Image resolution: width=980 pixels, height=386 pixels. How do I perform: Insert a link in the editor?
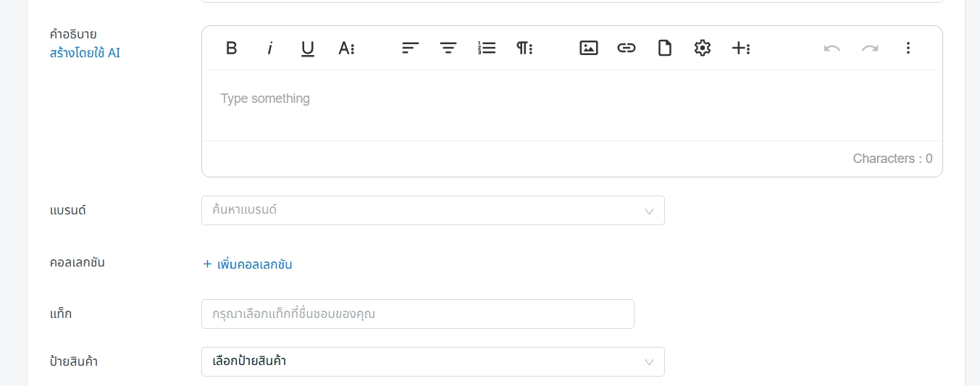(627, 48)
